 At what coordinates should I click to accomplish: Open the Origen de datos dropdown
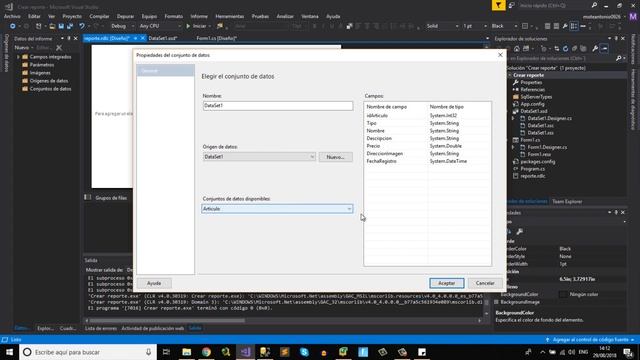point(259,157)
